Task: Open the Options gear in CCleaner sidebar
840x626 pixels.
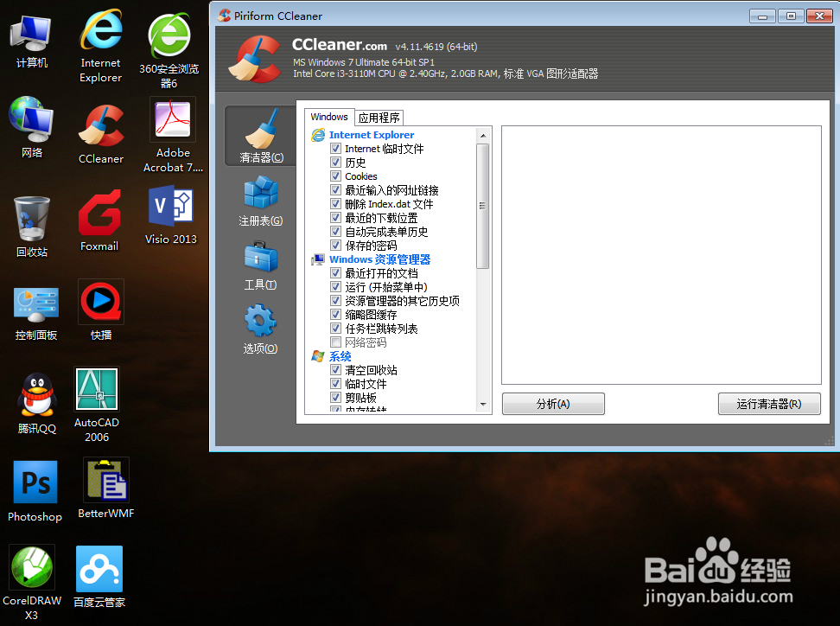Action: [x=261, y=329]
